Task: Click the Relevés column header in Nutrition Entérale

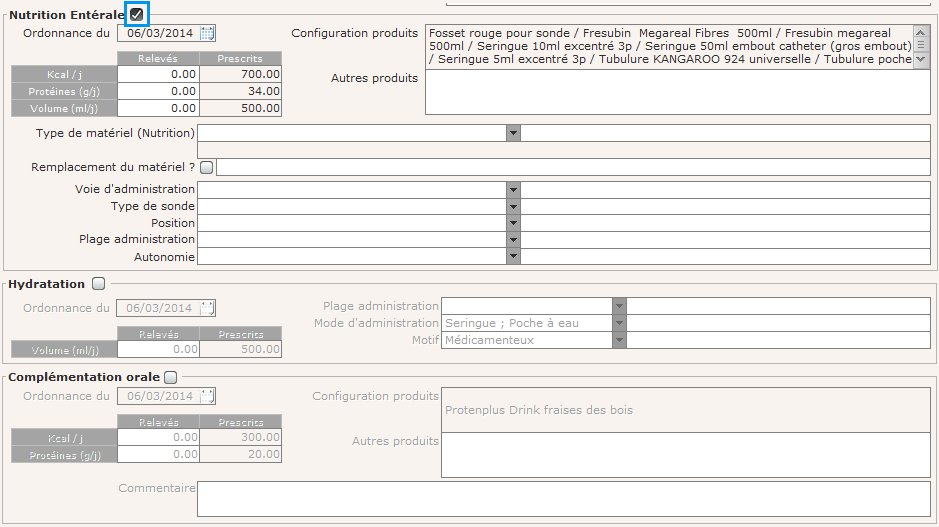Action: pos(158,58)
